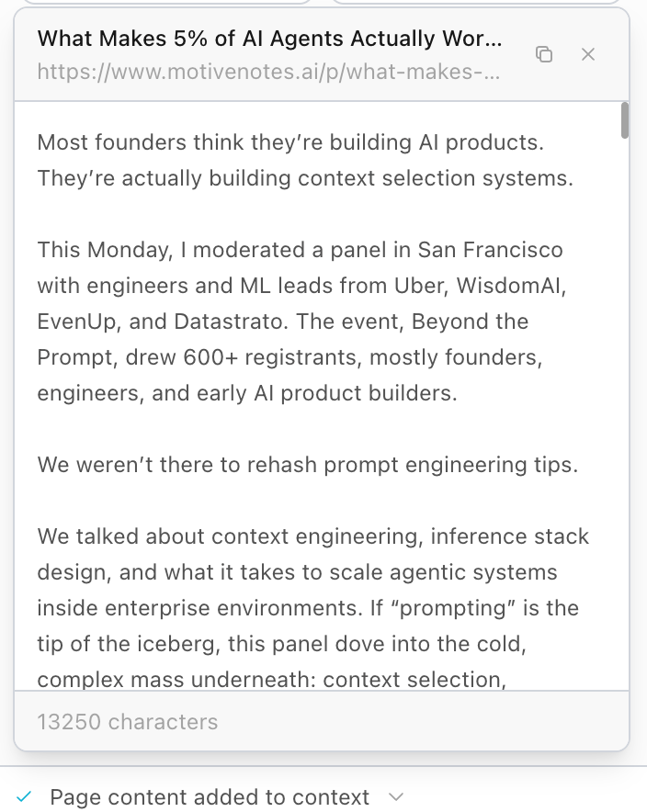Click the paragraph starting "This Monday, I moderated"
Screen dimensions: 647x812
click(300, 321)
